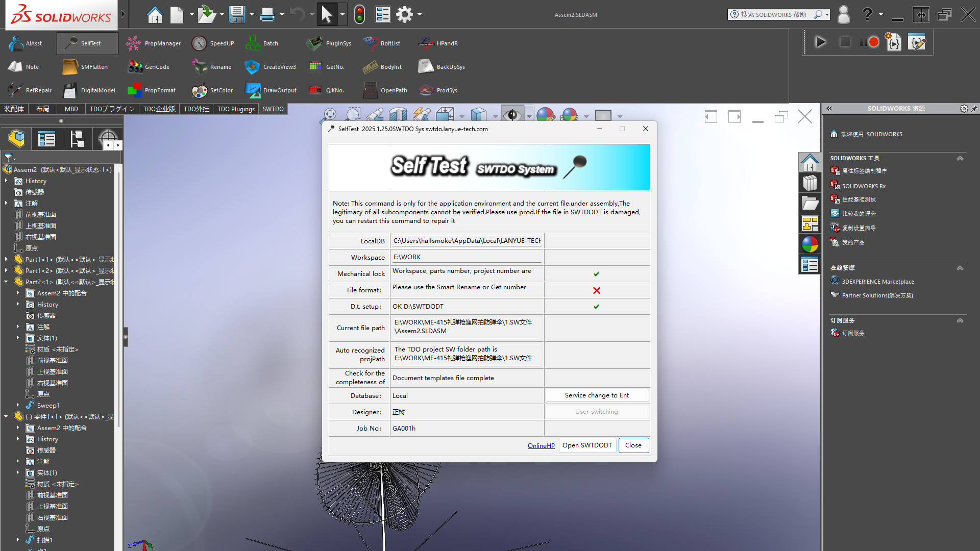Screen dimensions: 980x551
Task: Open the BoltList tool
Action: pos(371,43)
